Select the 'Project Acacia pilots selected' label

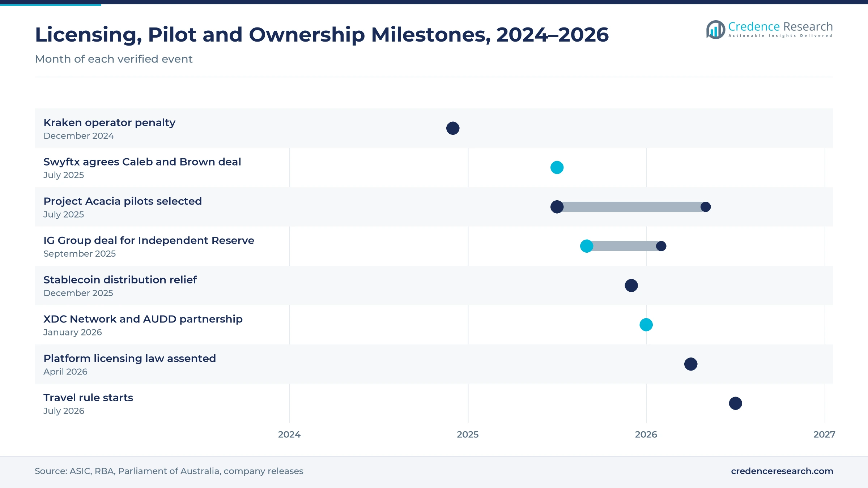click(x=123, y=201)
